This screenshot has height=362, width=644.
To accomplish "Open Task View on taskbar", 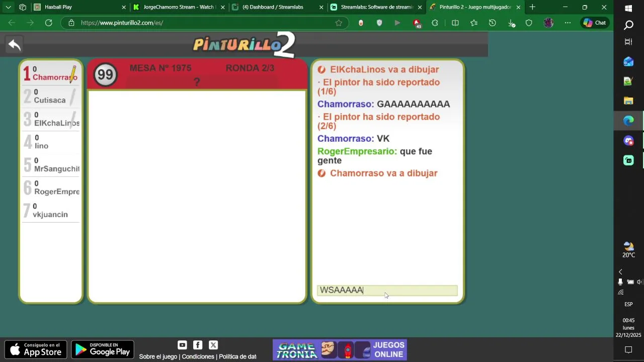I will click(x=628, y=42).
